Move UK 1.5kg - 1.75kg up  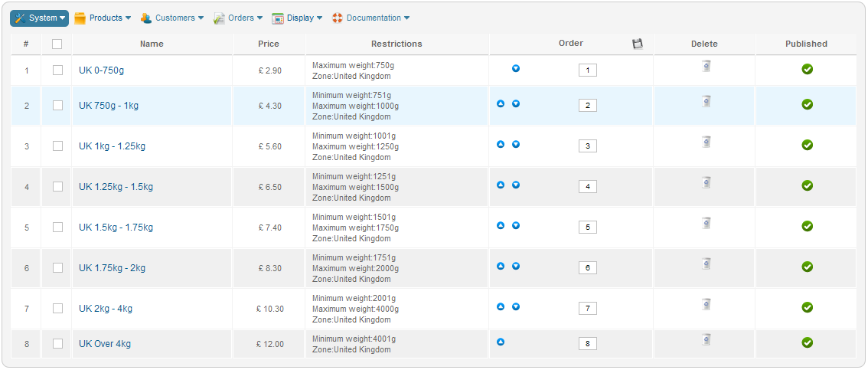[501, 225]
